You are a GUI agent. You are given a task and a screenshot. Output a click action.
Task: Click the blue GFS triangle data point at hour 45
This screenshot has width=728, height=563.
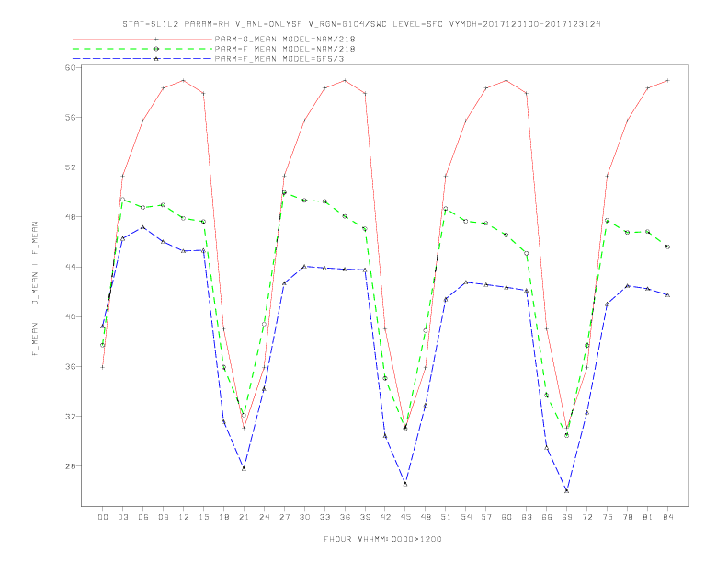405,484
